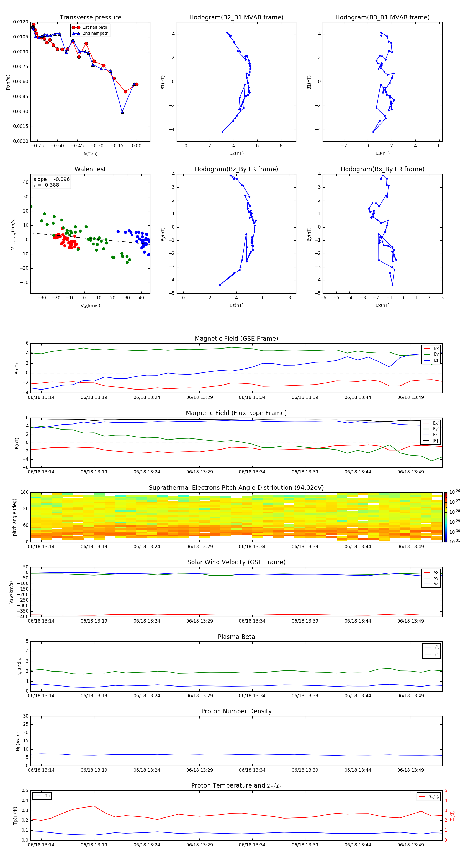Click the 'Te/Tp' legend entry

pyautogui.click(x=429, y=796)
